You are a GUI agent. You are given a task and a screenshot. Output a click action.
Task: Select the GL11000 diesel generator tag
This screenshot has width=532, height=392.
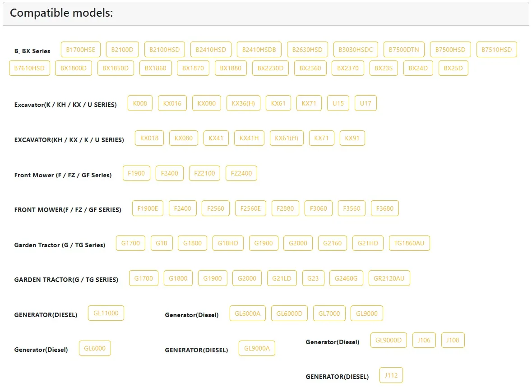(x=106, y=313)
